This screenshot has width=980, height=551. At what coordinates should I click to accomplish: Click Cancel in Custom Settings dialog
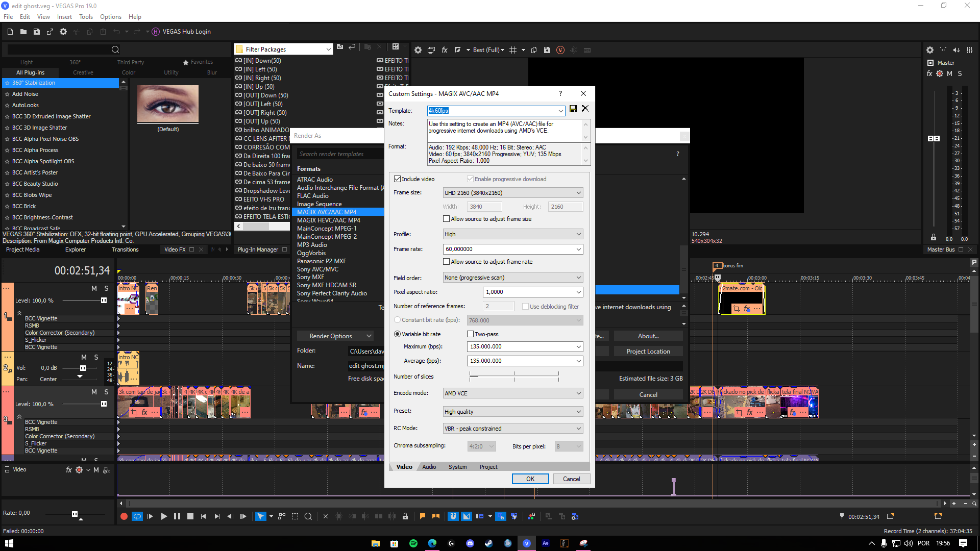point(571,479)
